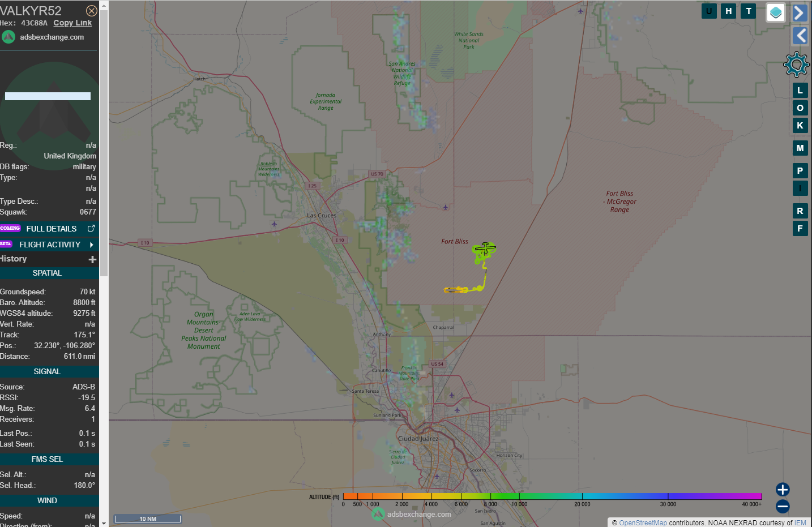This screenshot has height=527, width=812.
Task: Click the Sel. Head. value 180.0°
Action: coord(84,486)
